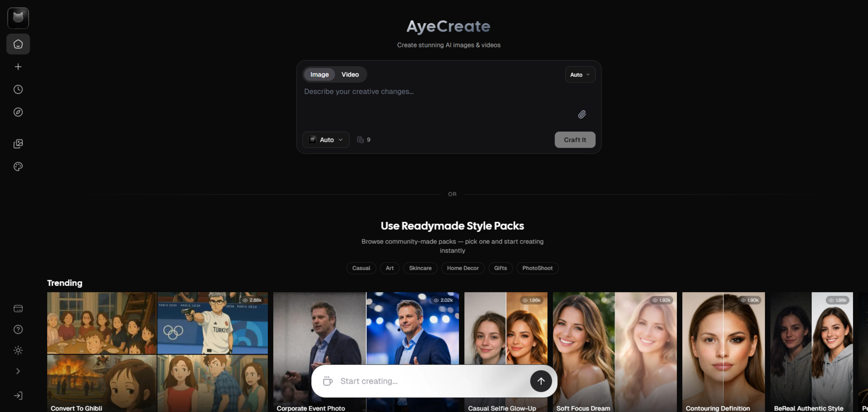Open help via the question mark icon
868x412 pixels.
pos(18,330)
